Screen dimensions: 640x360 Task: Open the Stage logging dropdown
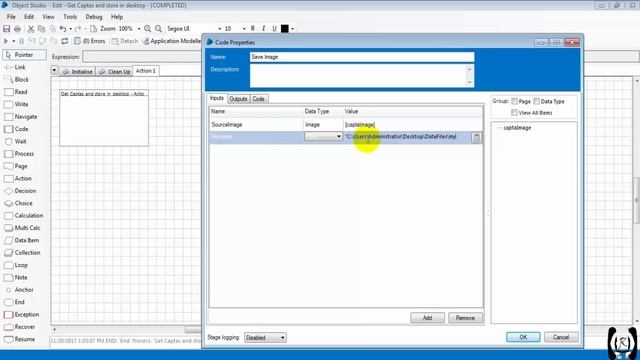(x=265, y=338)
